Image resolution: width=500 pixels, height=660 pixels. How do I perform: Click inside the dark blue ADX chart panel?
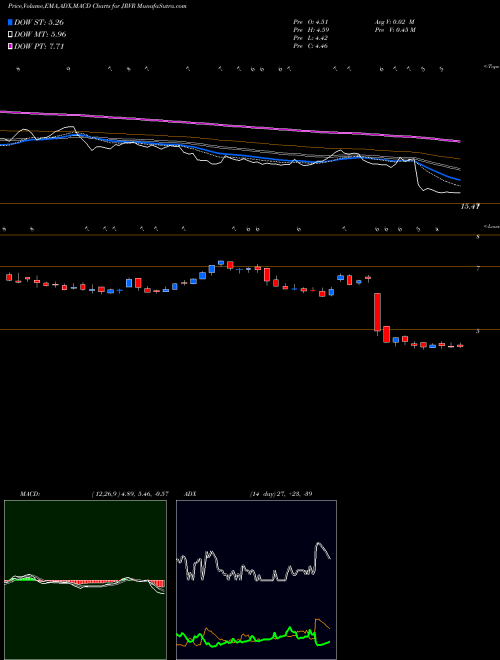pyautogui.click(x=256, y=580)
